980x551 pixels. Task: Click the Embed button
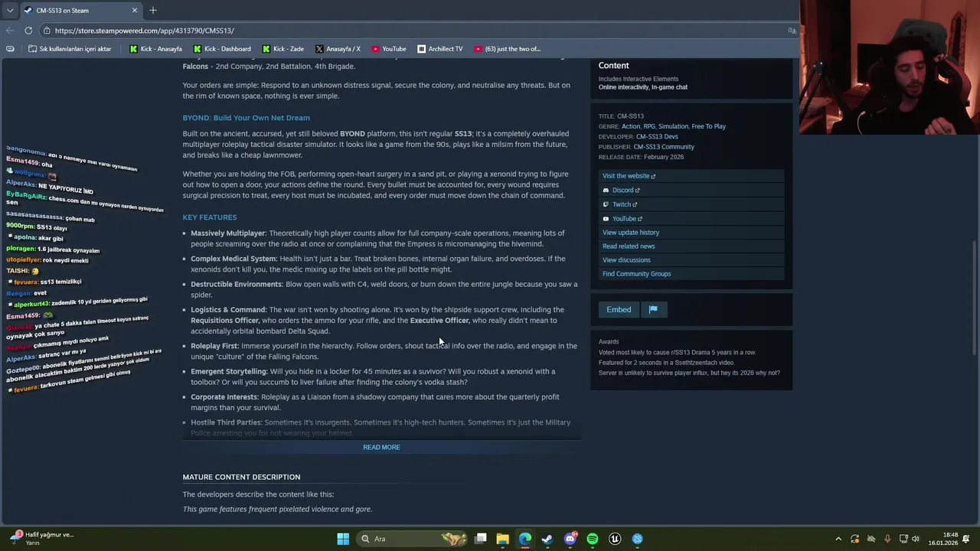(619, 309)
